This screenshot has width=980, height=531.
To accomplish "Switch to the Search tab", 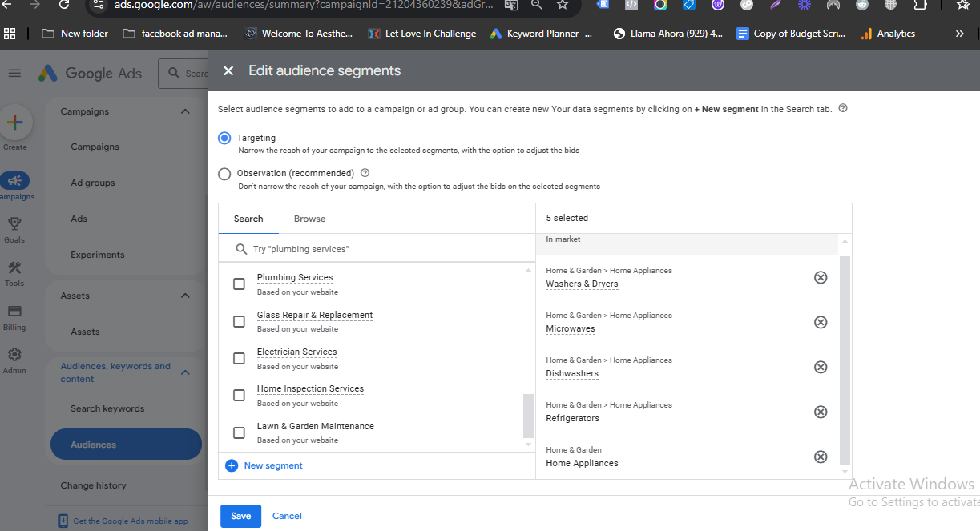I will click(x=248, y=219).
